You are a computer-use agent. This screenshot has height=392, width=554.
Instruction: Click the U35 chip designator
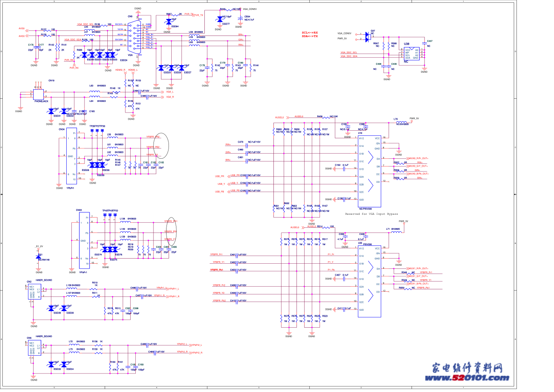tap(360, 243)
